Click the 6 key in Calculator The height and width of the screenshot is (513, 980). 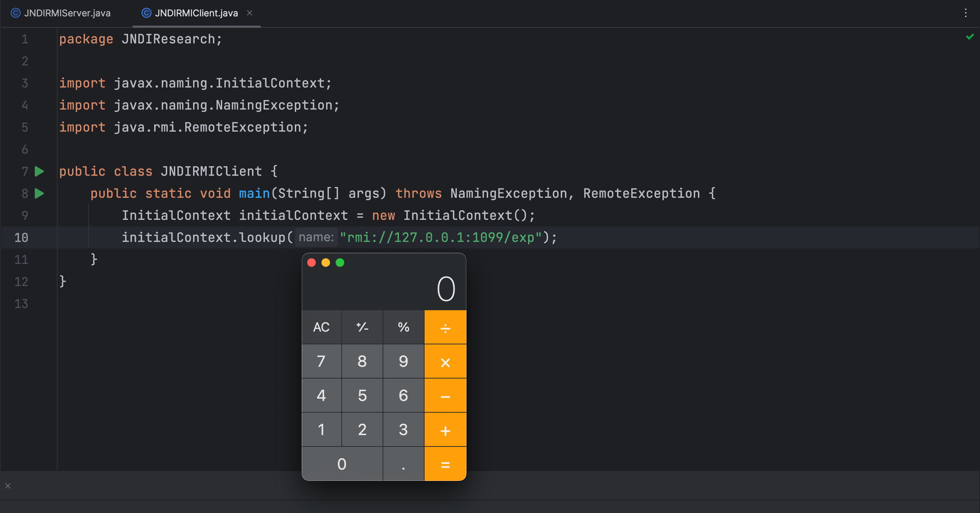[x=403, y=395]
